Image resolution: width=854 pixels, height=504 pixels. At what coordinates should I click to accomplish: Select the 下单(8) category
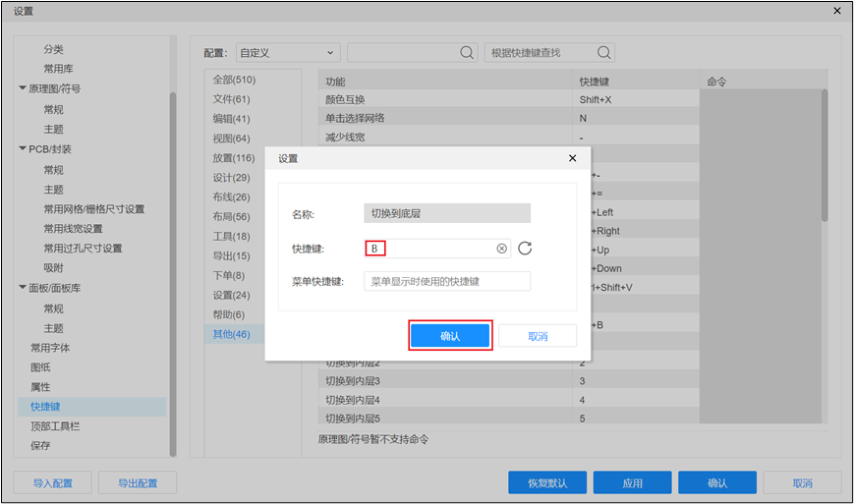tap(229, 275)
